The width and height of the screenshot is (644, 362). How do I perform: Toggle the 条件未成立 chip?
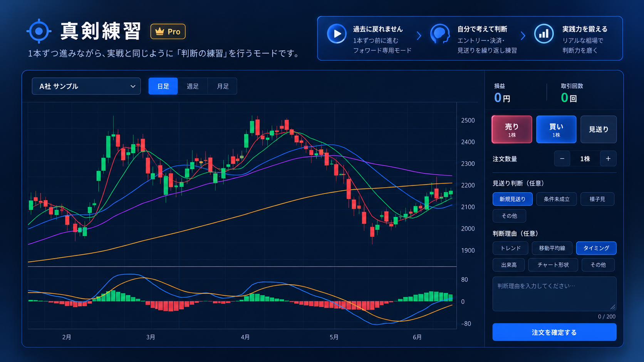(557, 199)
